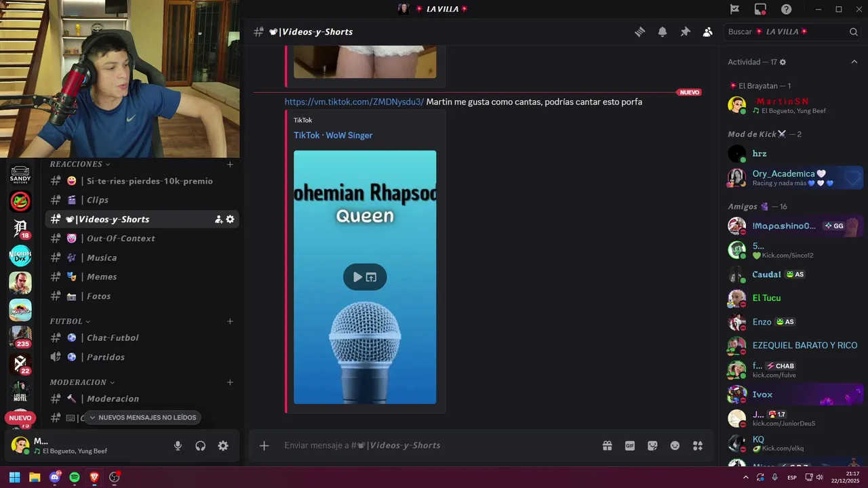
Task: Click the search box for LA VILLA
Action: coord(793,32)
